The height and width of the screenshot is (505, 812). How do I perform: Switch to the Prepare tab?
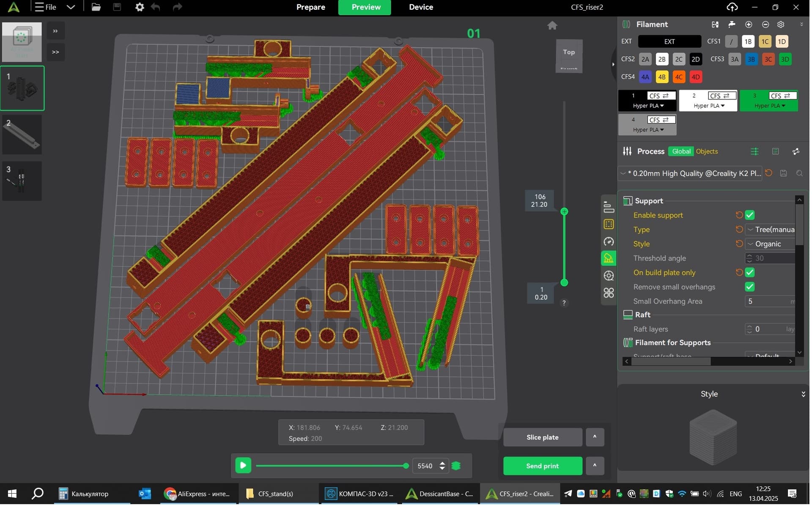311,7
